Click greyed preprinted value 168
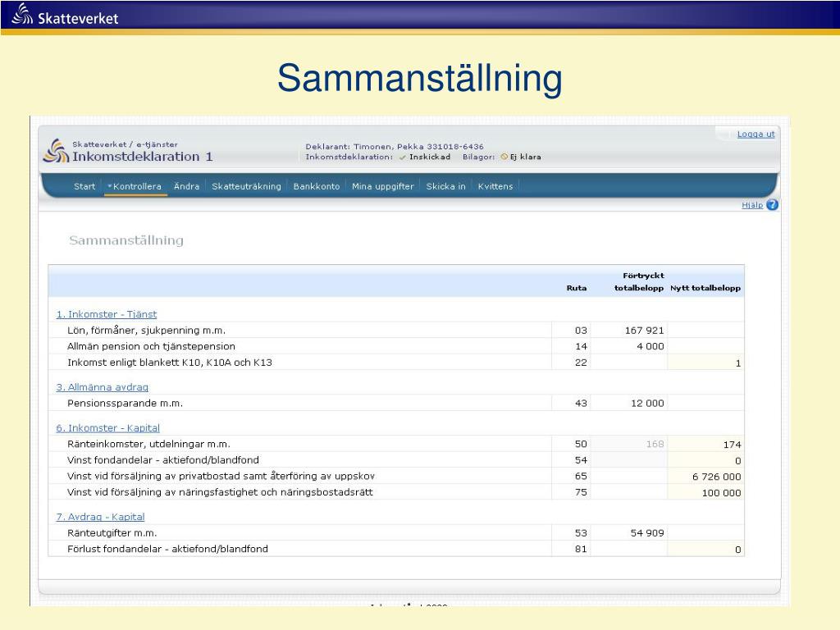840x630 pixels. tap(655, 444)
